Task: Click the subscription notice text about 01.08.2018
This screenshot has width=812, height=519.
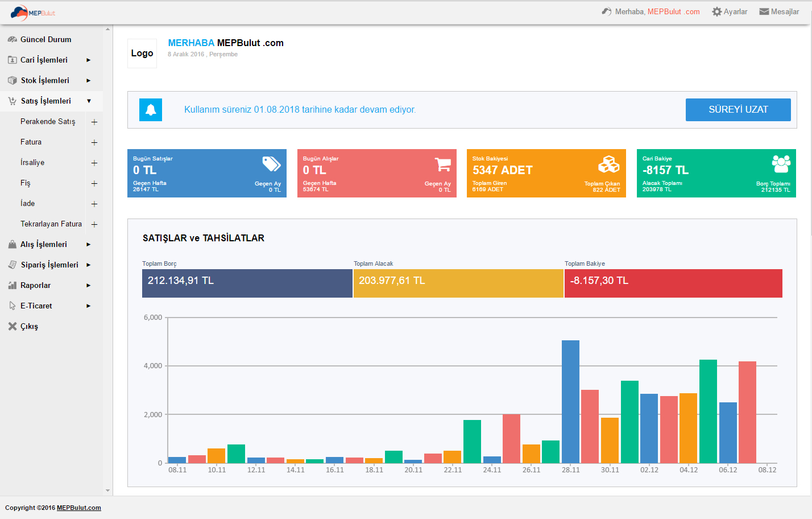Action: 300,109
